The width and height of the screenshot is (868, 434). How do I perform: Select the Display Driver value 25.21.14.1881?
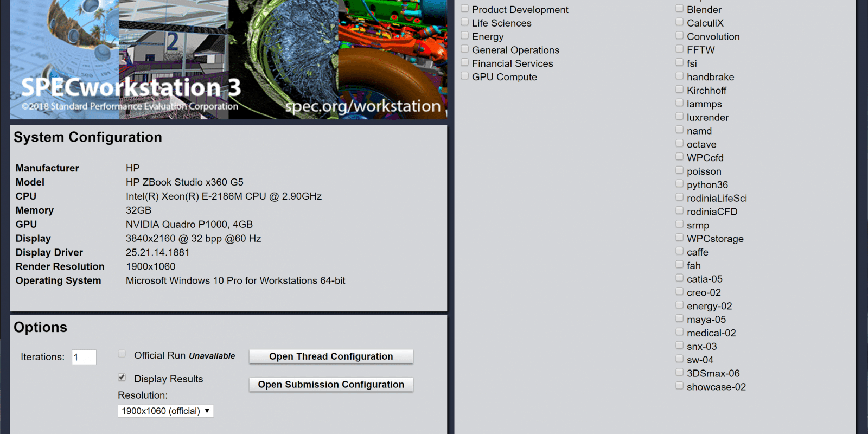158,253
